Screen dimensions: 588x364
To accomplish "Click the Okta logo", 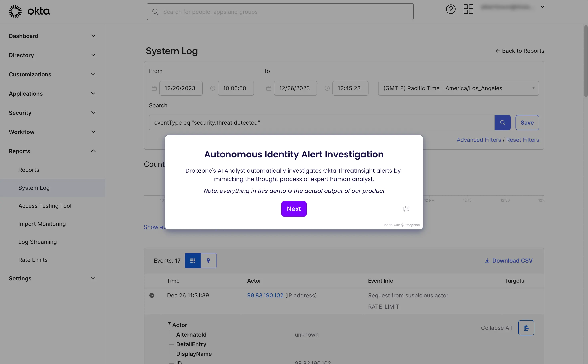I will click(x=29, y=11).
